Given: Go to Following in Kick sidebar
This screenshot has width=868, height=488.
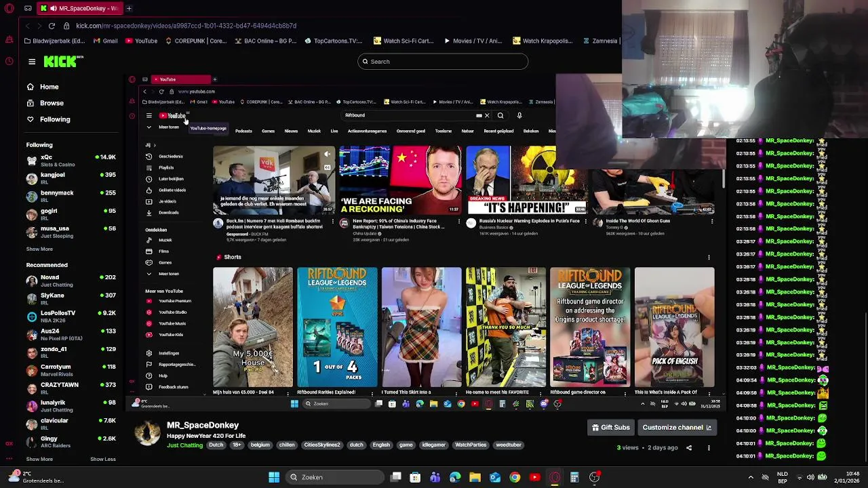Looking at the screenshot, I should click(x=55, y=119).
